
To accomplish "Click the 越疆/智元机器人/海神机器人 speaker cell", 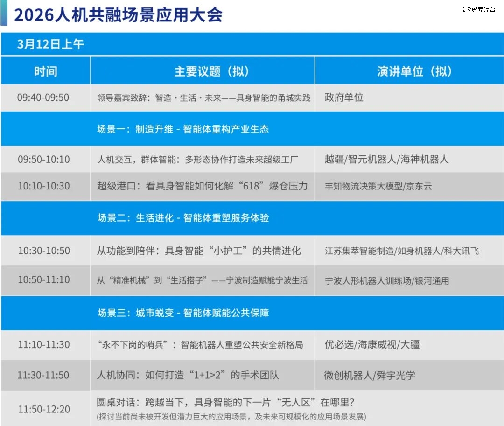I will click(386, 159).
